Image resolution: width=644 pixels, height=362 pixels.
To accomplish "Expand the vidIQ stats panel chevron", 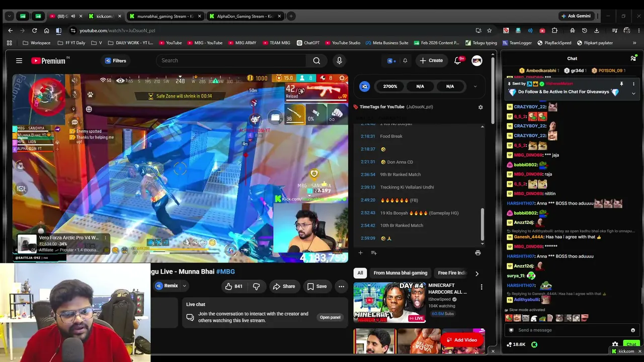I will [x=475, y=86].
